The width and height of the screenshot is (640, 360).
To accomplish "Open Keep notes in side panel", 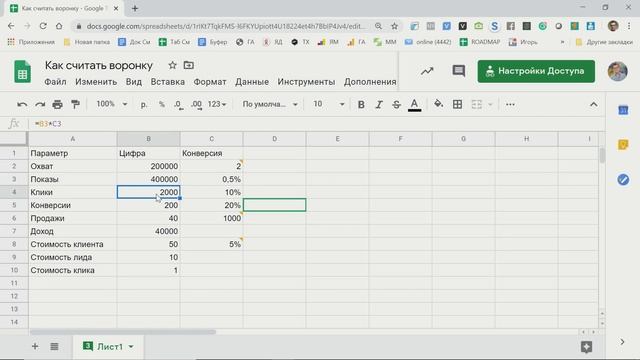I will 623,144.
